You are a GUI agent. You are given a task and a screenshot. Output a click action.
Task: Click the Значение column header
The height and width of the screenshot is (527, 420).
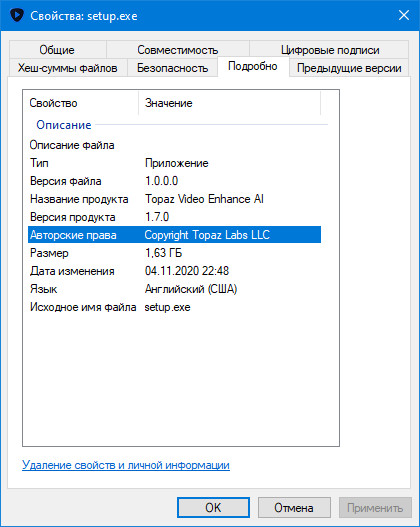[x=229, y=103]
